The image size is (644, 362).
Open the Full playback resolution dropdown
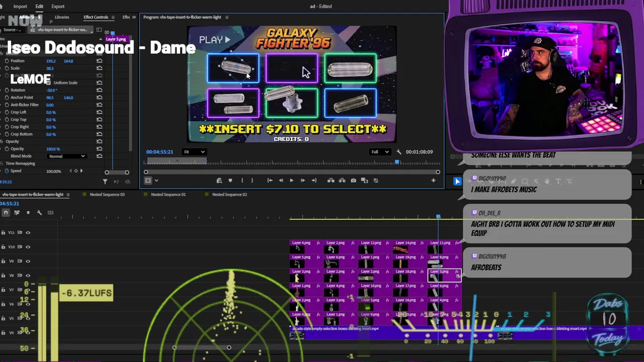[380, 152]
